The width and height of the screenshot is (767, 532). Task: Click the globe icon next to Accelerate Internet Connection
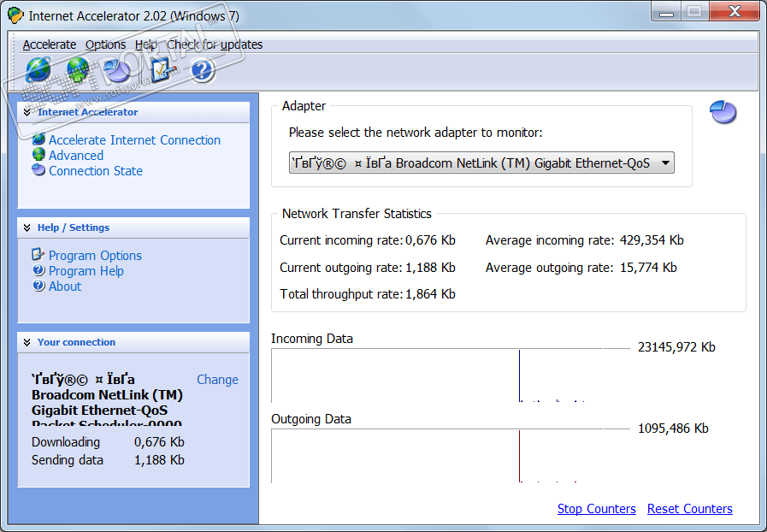pyautogui.click(x=38, y=140)
